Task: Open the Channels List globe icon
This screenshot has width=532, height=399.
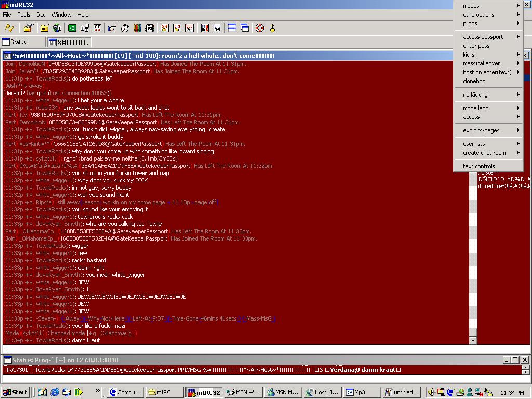Action: [x=57, y=28]
